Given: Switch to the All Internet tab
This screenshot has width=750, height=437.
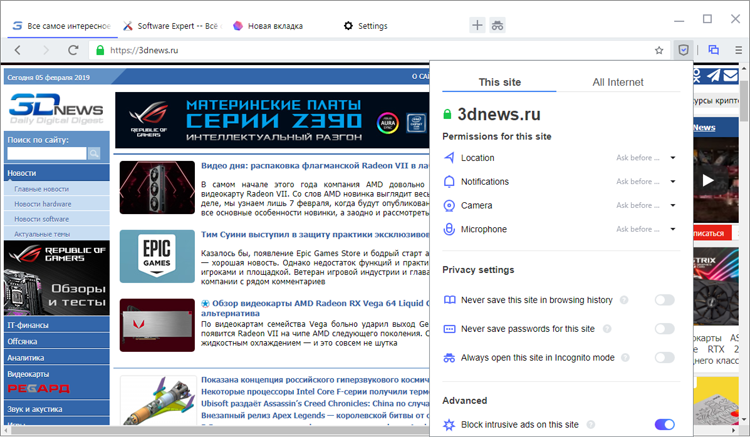Looking at the screenshot, I should coord(618,82).
